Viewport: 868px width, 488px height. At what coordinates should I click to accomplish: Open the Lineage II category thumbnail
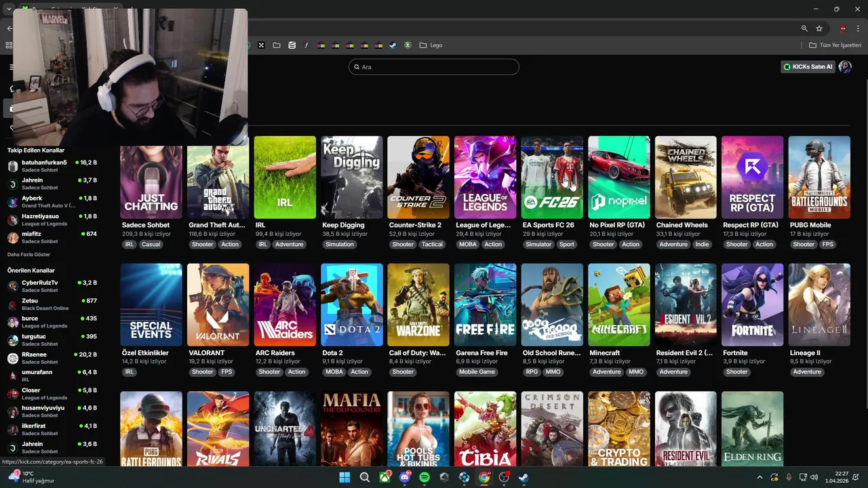[819, 305]
